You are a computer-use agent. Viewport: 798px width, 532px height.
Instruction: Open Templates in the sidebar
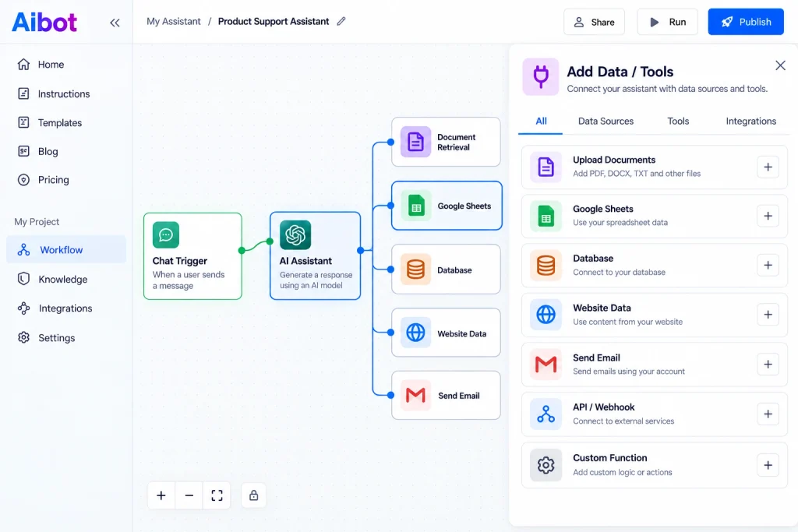coord(49,122)
